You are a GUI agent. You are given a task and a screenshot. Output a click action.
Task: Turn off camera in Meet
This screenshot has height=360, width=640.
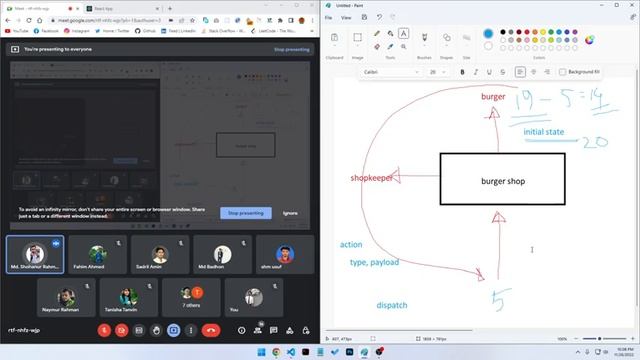[121, 330]
